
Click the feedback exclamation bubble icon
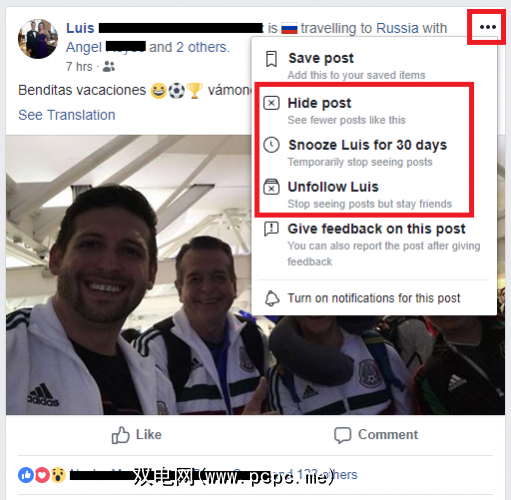[271, 229]
